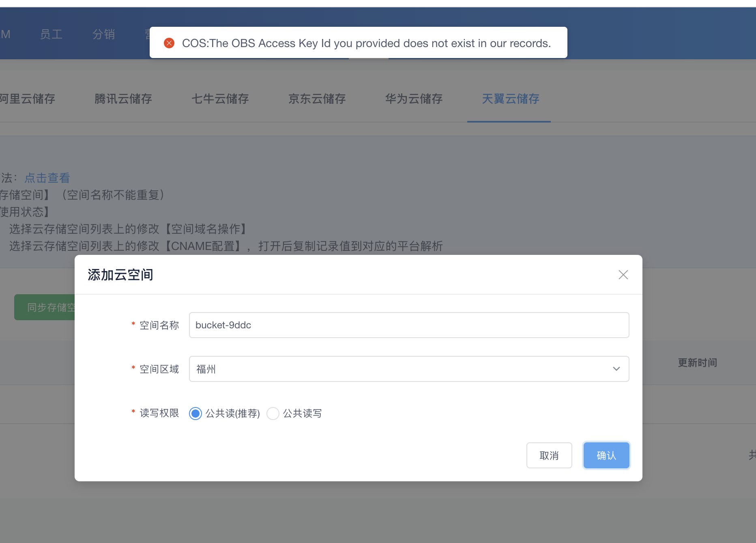Switch to 华为云储存 tab
This screenshot has width=756, height=543.
point(414,99)
